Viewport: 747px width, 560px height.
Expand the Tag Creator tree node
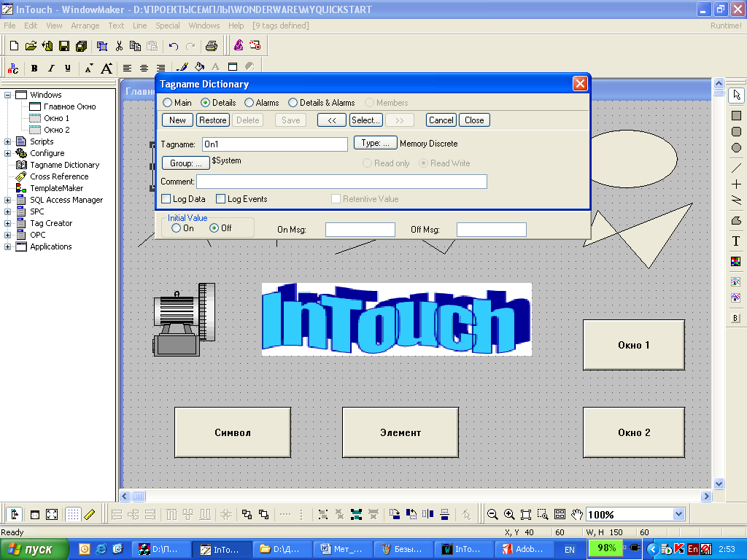pos(7,223)
